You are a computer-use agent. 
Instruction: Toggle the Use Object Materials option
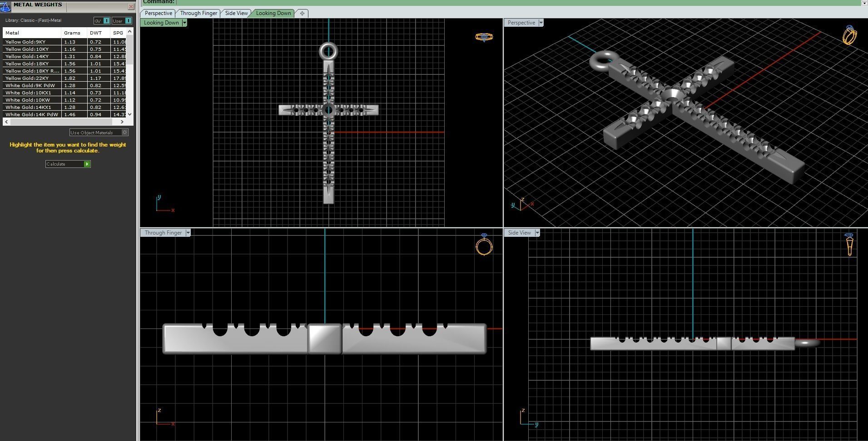click(x=99, y=132)
